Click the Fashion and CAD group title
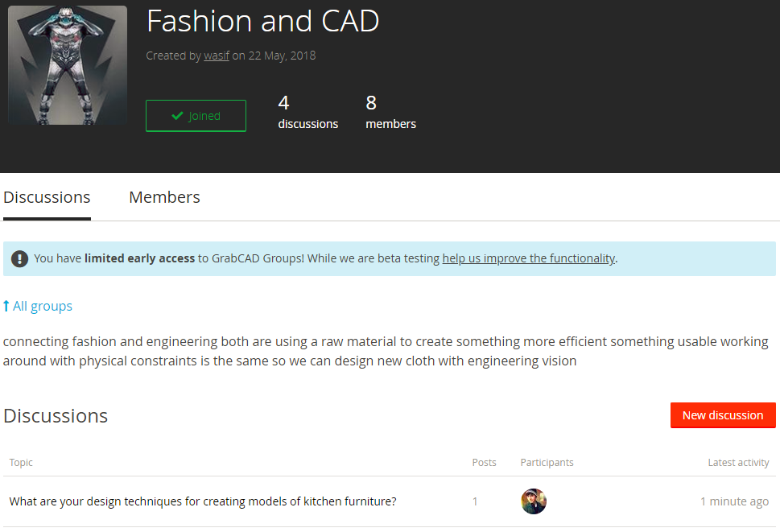The height and width of the screenshot is (532, 780). (262, 21)
